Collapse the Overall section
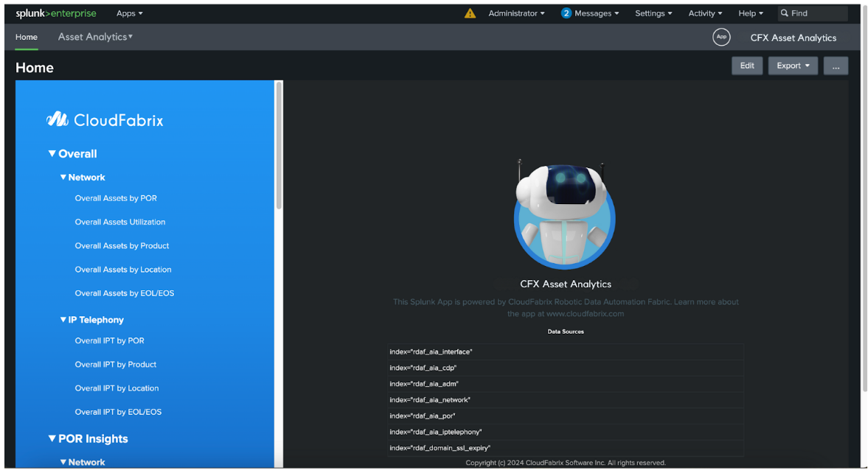Viewport: 868px width, 473px height. click(x=52, y=154)
